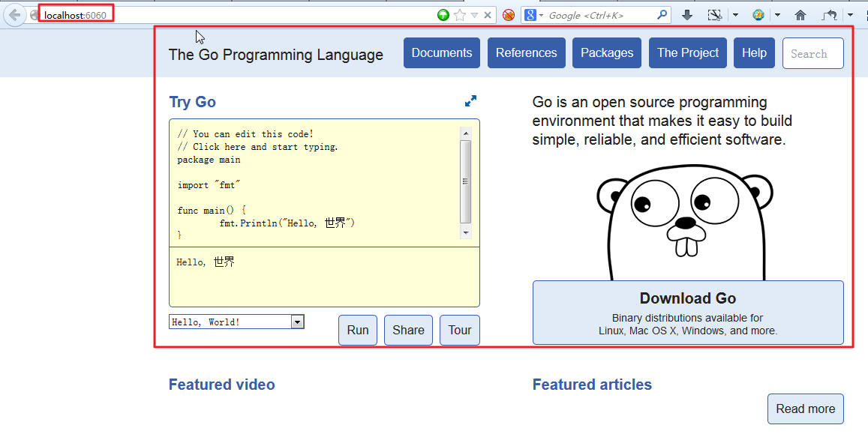Open the downloads arrow icon
The image size is (868, 440).
pyautogui.click(x=687, y=15)
